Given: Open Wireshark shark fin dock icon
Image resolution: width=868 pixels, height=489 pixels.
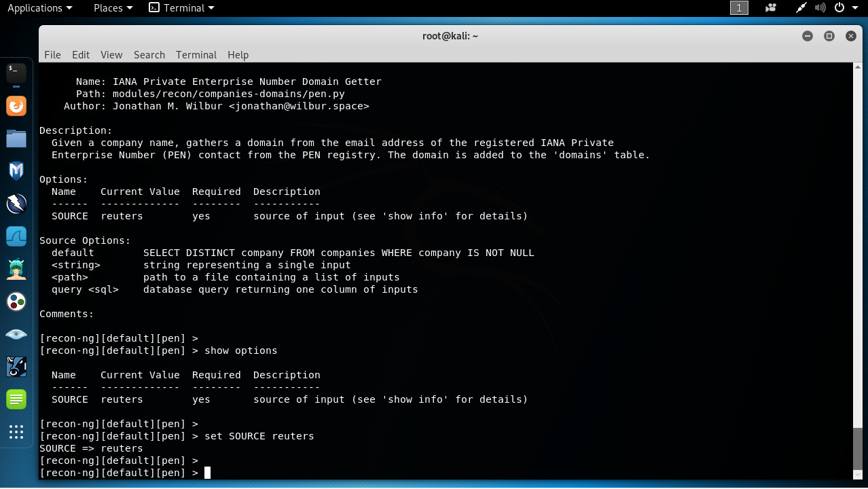Looking at the screenshot, I should coord(16,236).
